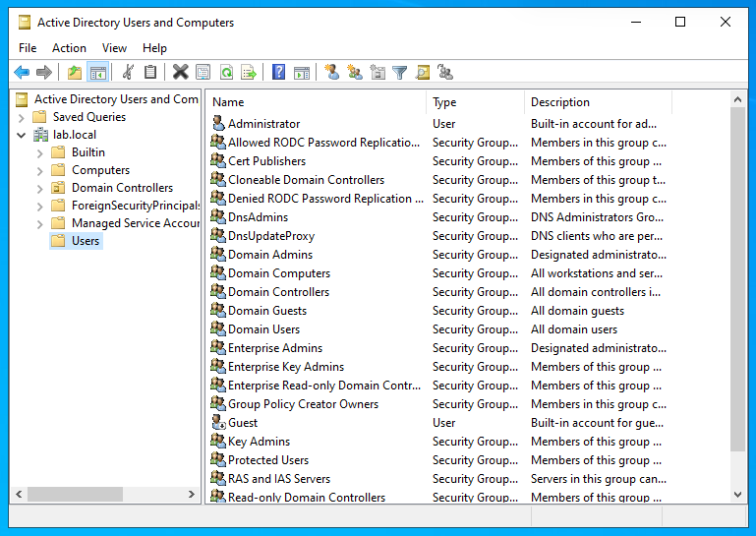Select the DnsAdmins group icon
The height and width of the screenshot is (536, 756).
[x=218, y=216]
